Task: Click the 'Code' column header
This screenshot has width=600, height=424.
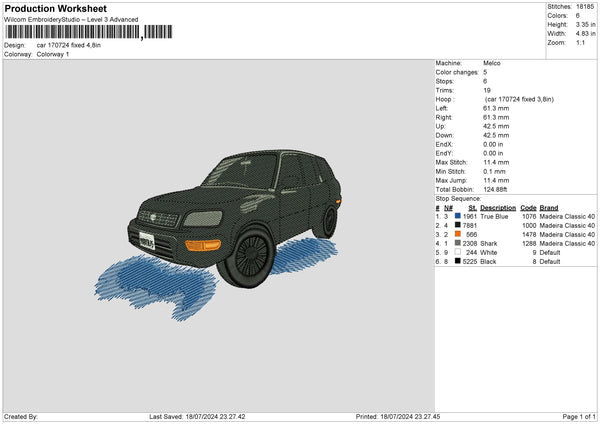Action: click(528, 208)
